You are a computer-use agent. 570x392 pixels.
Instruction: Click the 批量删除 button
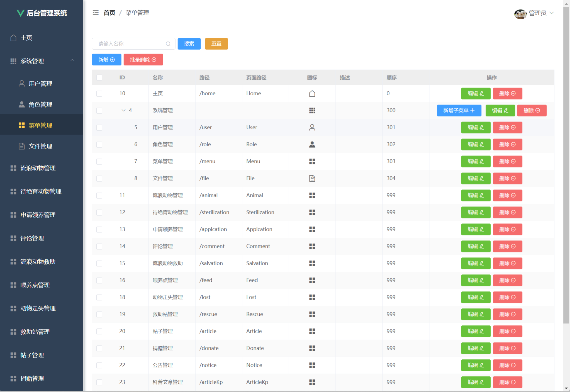point(143,60)
